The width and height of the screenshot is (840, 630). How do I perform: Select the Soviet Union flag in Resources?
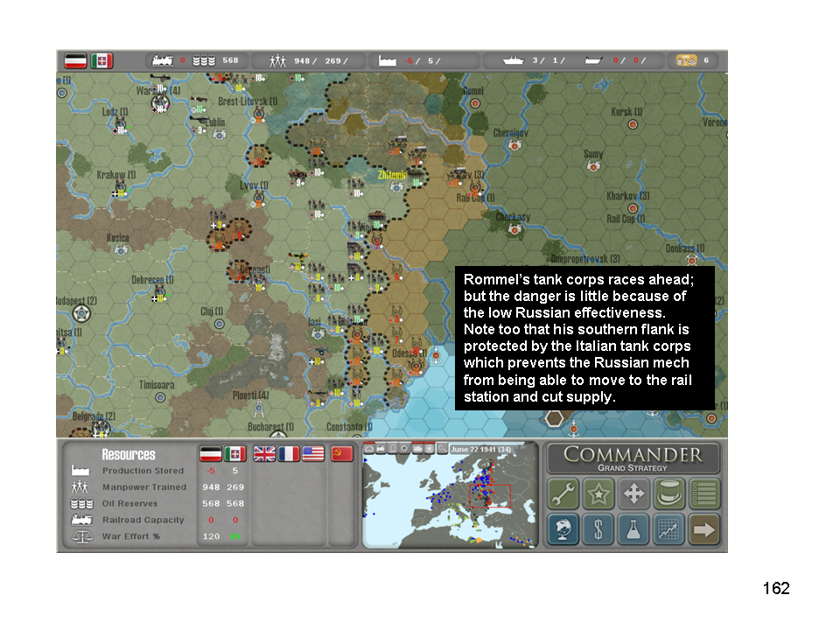click(x=342, y=454)
